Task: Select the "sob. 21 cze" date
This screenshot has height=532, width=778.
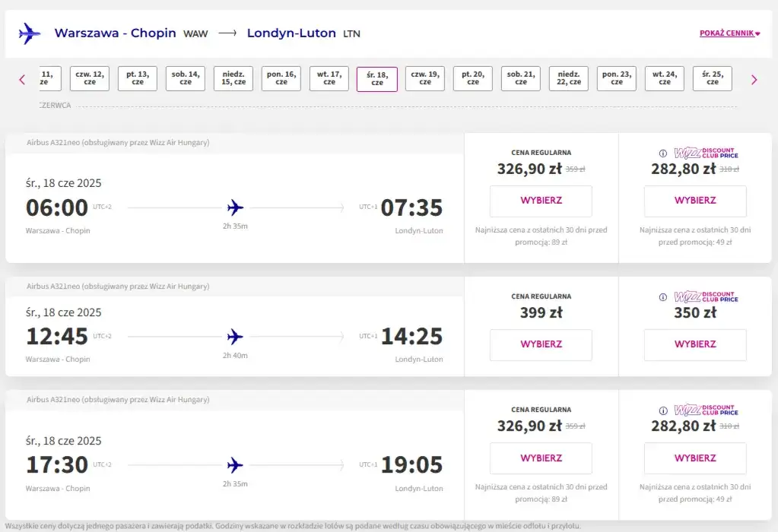Action: click(520, 78)
